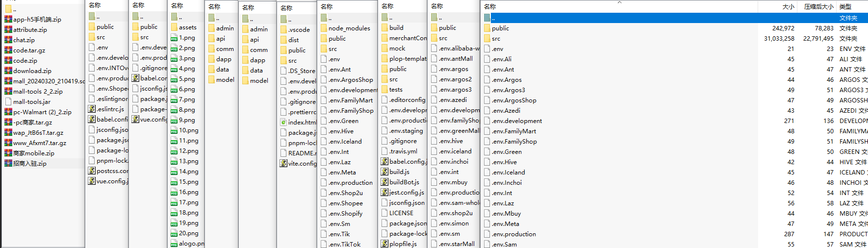The height and width of the screenshot is (248, 868).
Task: Click the PNG icon beside 1.png
Action: coord(174,37)
